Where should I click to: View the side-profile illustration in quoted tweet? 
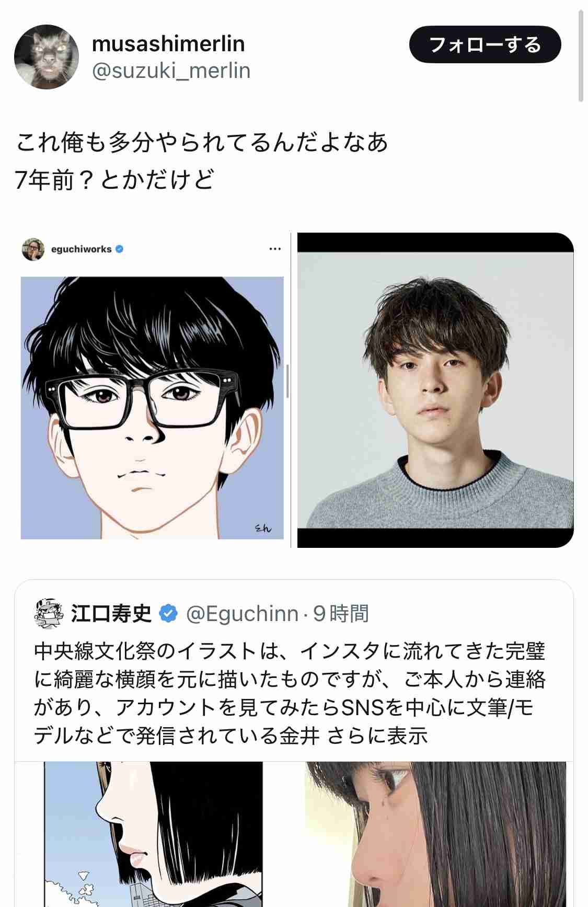(153, 834)
